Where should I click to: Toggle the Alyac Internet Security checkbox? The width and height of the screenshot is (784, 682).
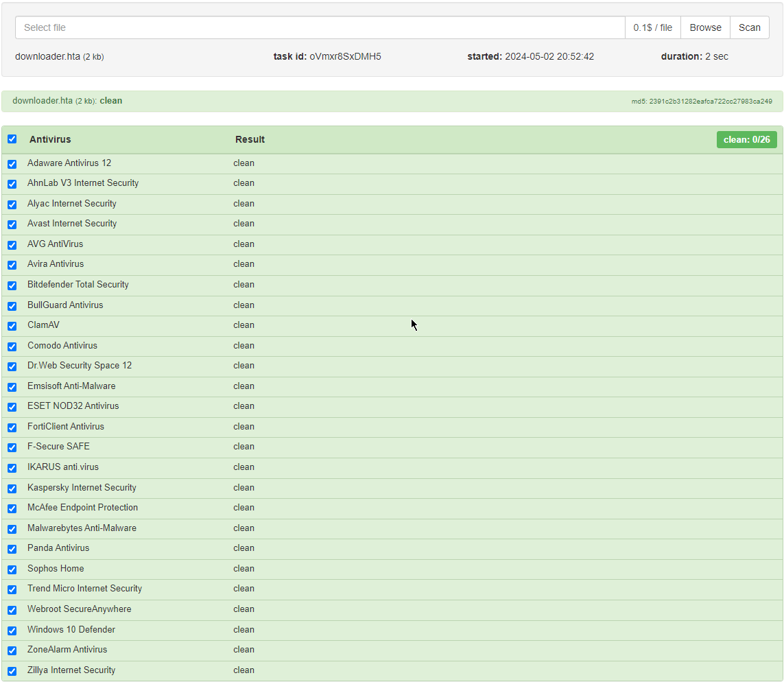12,204
